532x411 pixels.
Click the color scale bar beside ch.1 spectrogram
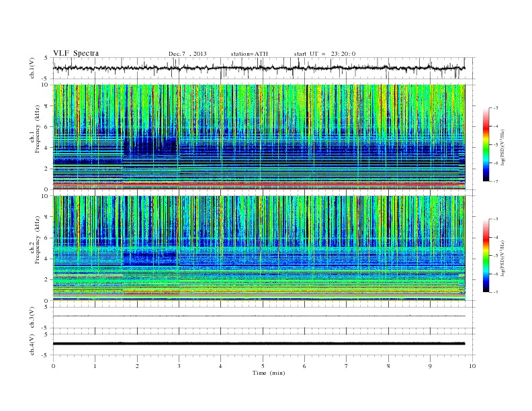coord(486,144)
